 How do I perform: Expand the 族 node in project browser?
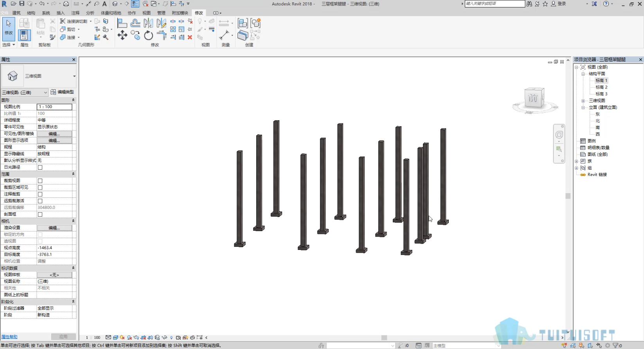pyautogui.click(x=576, y=161)
